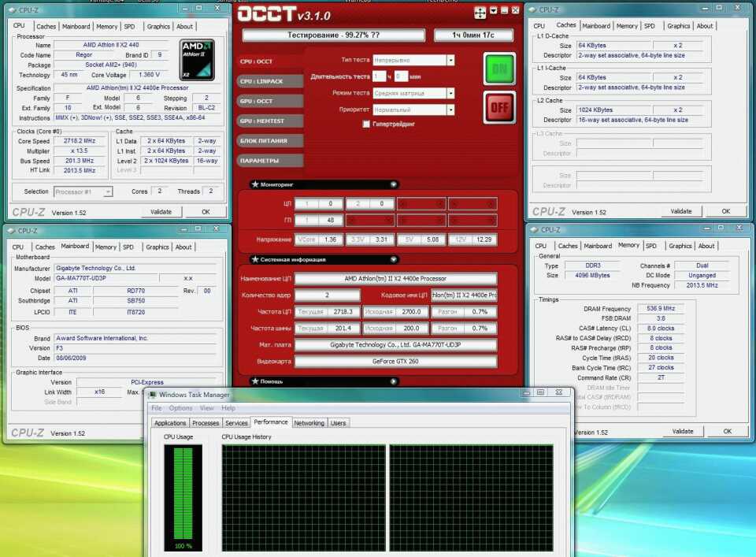Click OK in the CPU-Z Caches window
Image resolution: width=756 pixels, height=557 pixels.
pyautogui.click(x=725, y=211)
